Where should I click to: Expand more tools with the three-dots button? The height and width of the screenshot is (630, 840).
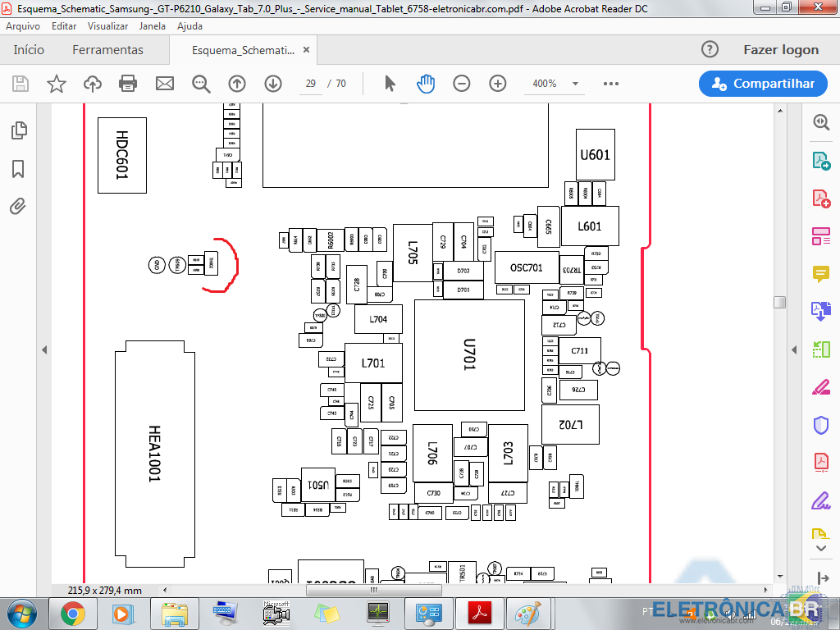pyautogui.click(x=610, y=84)
